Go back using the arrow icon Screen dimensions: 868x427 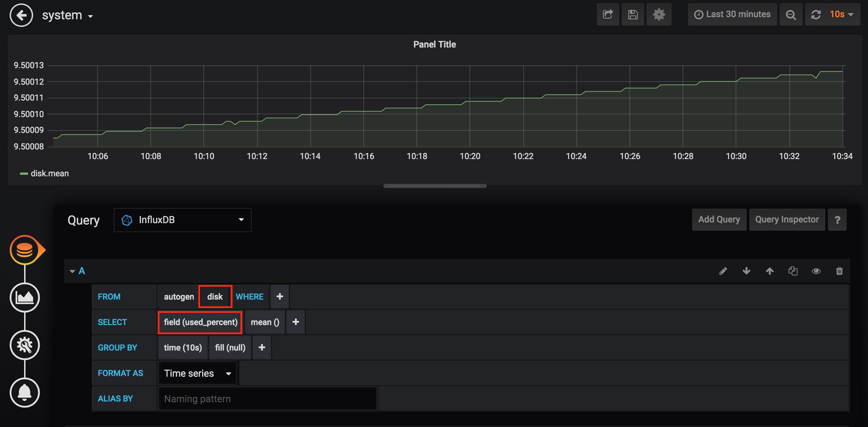[x=21, y=15]
